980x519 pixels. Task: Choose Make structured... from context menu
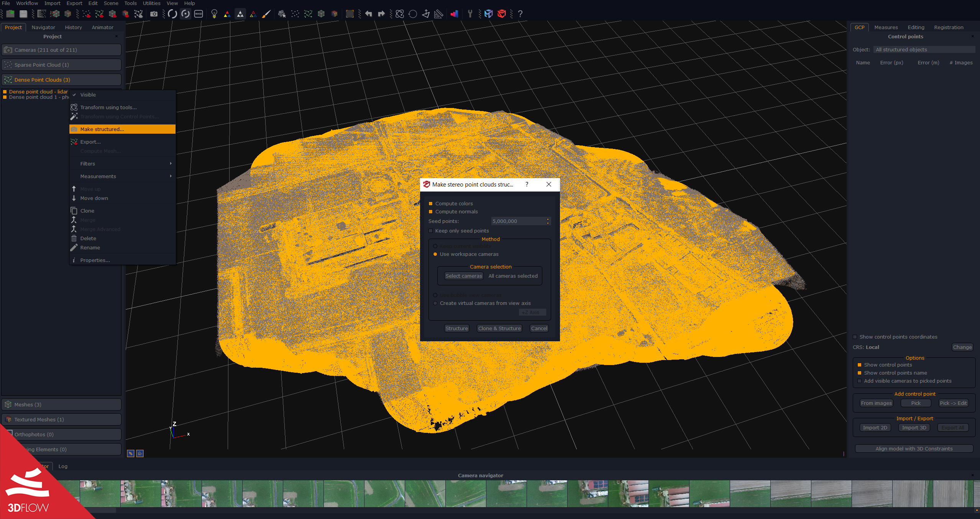click(x=122, y=129)
